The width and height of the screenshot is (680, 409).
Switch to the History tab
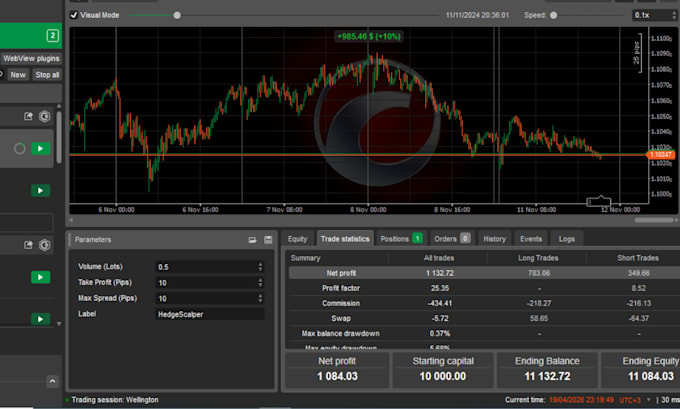pyautogui.click(x=494, y=239)
